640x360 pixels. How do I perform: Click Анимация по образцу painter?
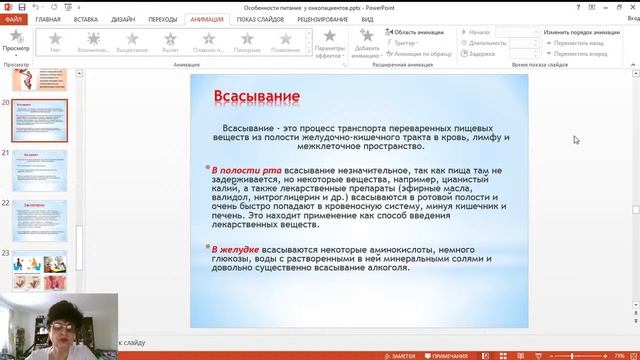[x=419, y=53]
